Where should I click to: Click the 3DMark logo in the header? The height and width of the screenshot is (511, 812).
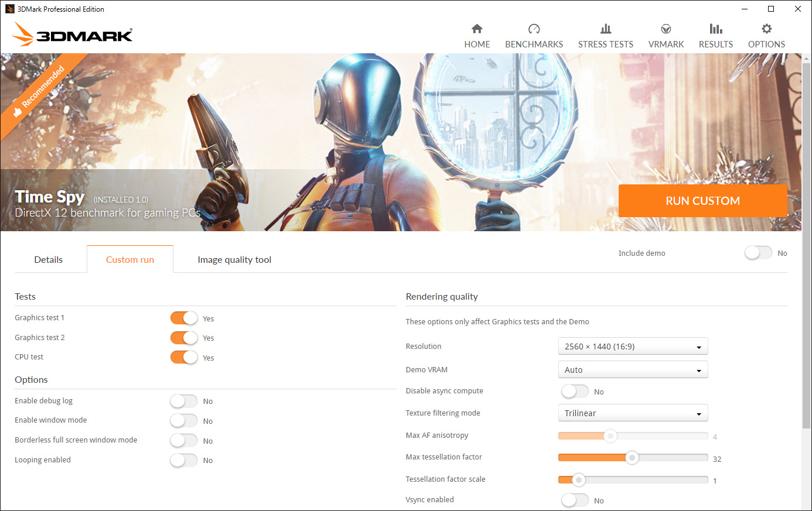click(x=73, y=34)
